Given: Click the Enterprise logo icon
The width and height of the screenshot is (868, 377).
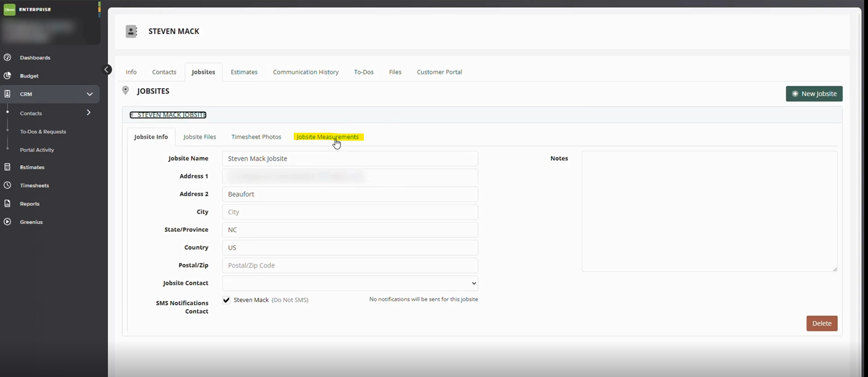Looking at the screenshot, I should (x=9, y=9).
